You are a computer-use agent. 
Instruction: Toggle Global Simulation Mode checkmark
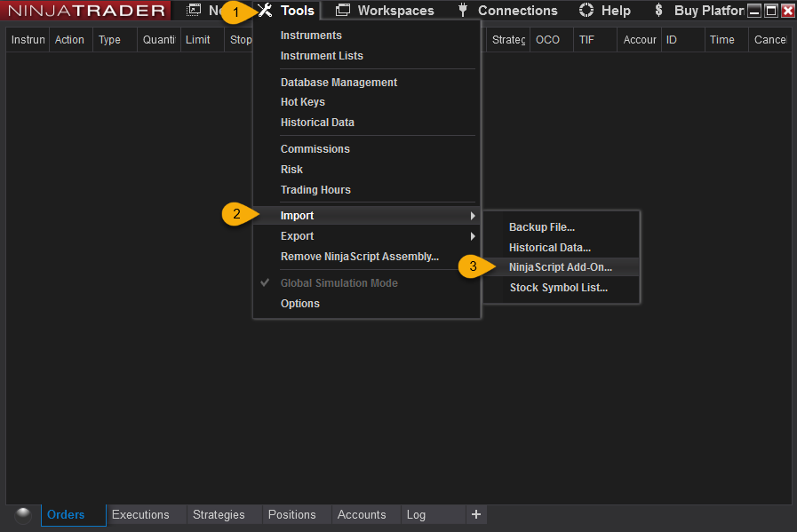[x=265, y=282]
